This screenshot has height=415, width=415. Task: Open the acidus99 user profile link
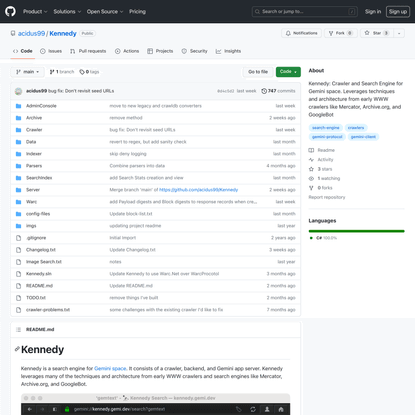(x=31, y=34)
